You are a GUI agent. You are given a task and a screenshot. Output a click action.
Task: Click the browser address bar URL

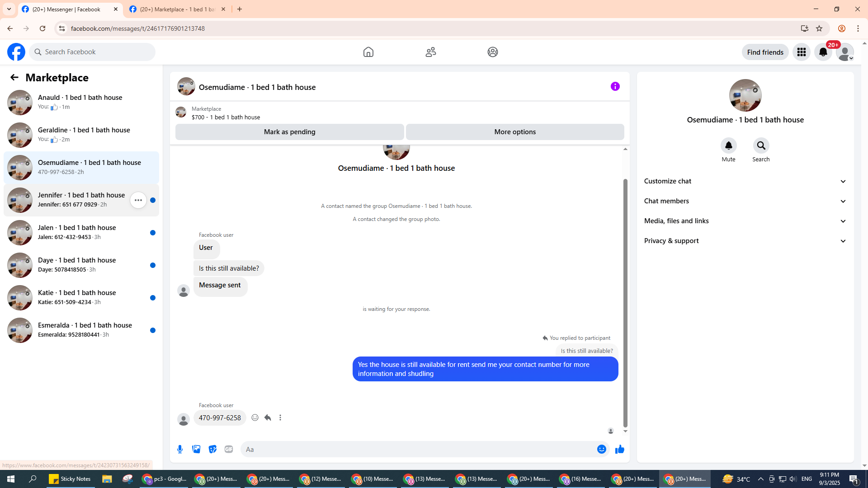click(138, 28)
